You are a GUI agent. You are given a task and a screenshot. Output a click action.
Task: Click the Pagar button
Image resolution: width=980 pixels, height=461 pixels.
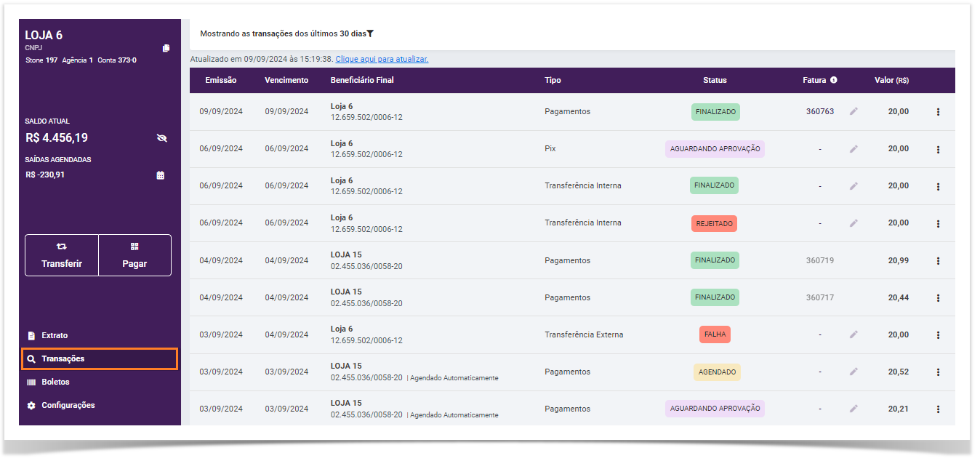pyautogui.click(x=134, y=255)
